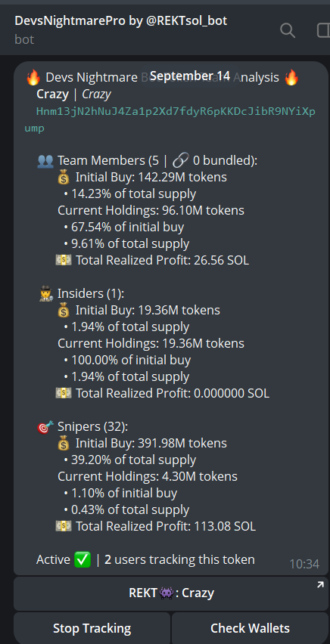This screenshot has height=644, width=330.
Task: Click the 10:34 message timestamp
Action: (304, 564)
